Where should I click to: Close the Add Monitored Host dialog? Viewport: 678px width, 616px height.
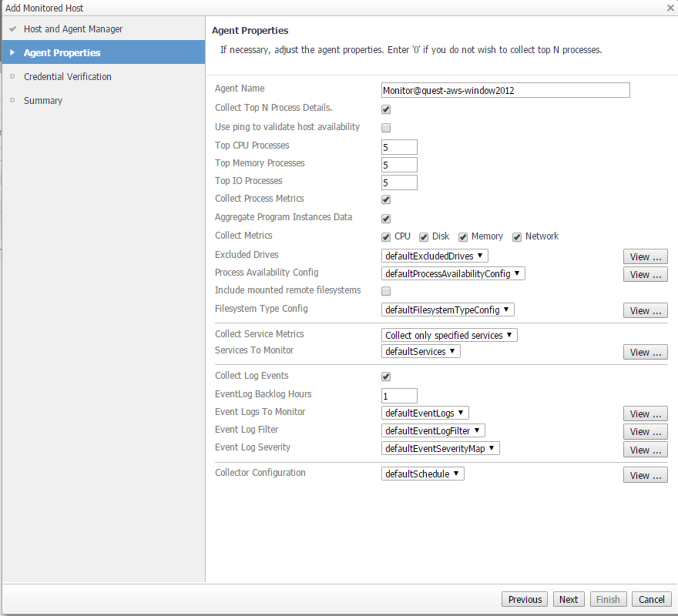pos(670,8)
